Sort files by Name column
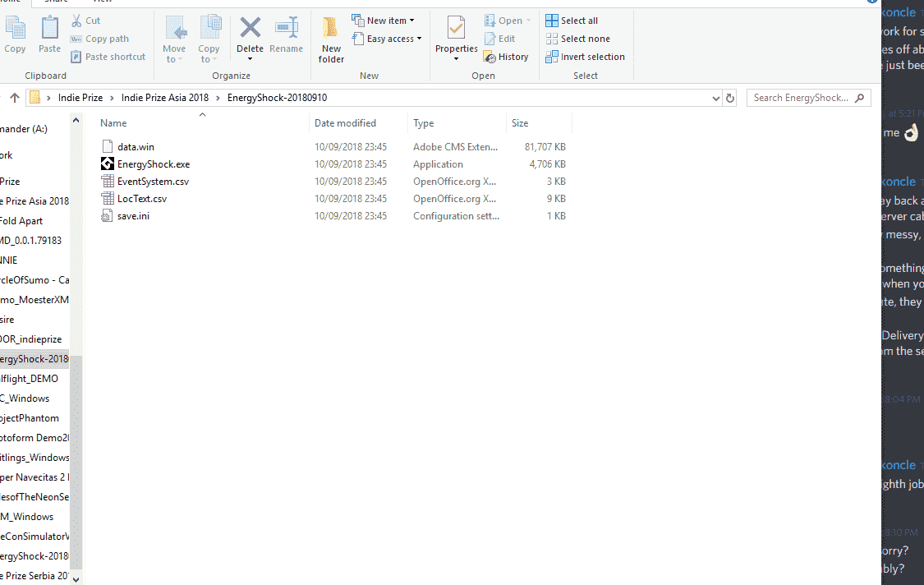The width and height of the screenshot is (924, 585). (113, 123)
